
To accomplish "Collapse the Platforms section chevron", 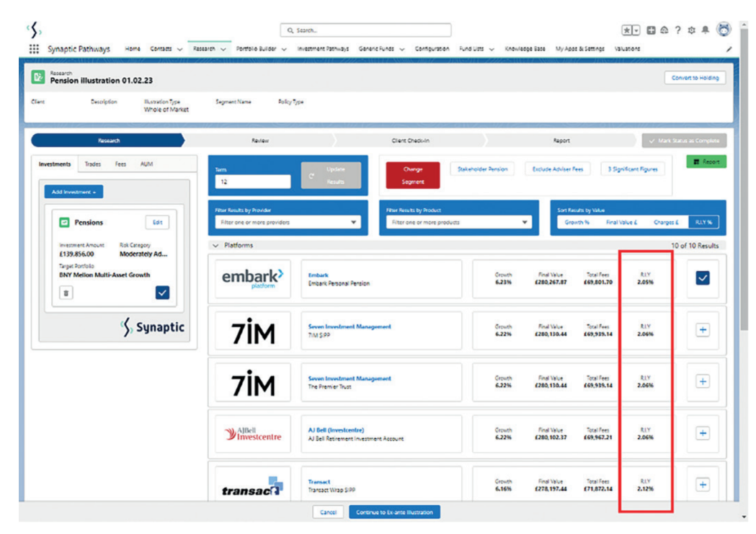I will tap(215, 245).
